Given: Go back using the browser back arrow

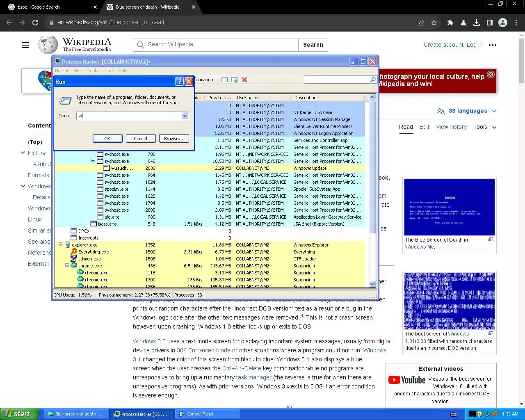Looking at the screenshot, I should pos(9,23).
